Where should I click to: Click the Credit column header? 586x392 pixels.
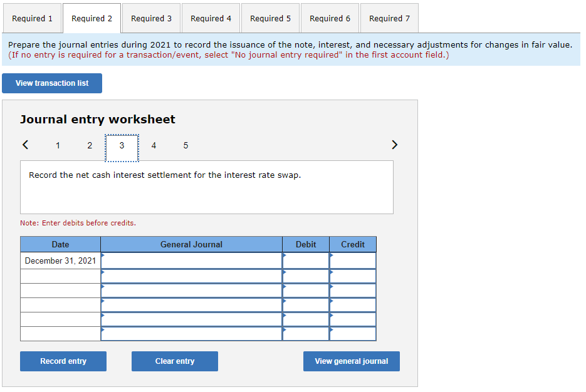point(353,245)
